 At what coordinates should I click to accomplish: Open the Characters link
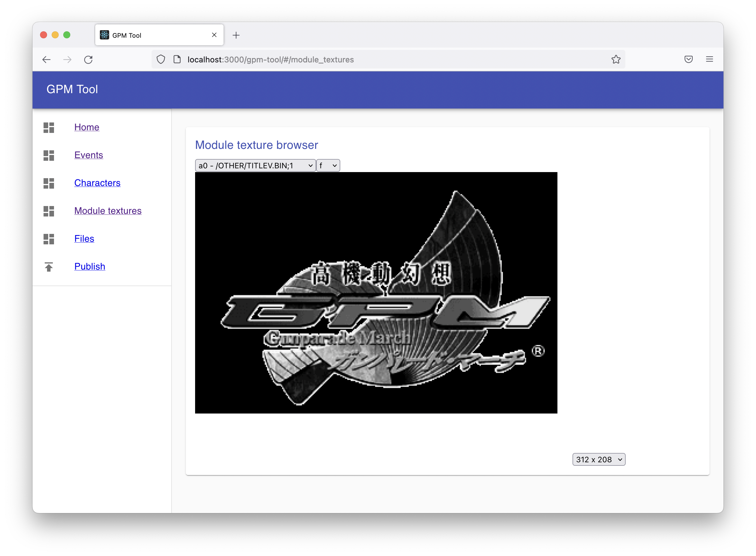pyautogui.click(x=97, y=183)
